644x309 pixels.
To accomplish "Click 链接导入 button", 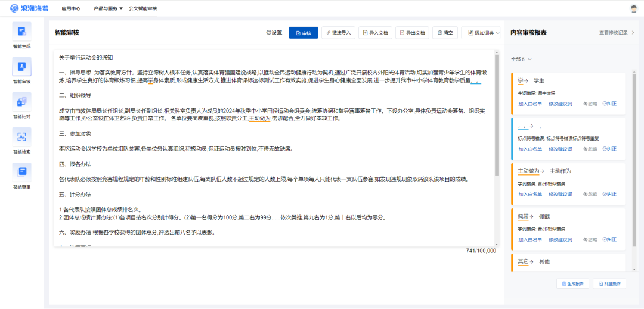I will [339, 33].
